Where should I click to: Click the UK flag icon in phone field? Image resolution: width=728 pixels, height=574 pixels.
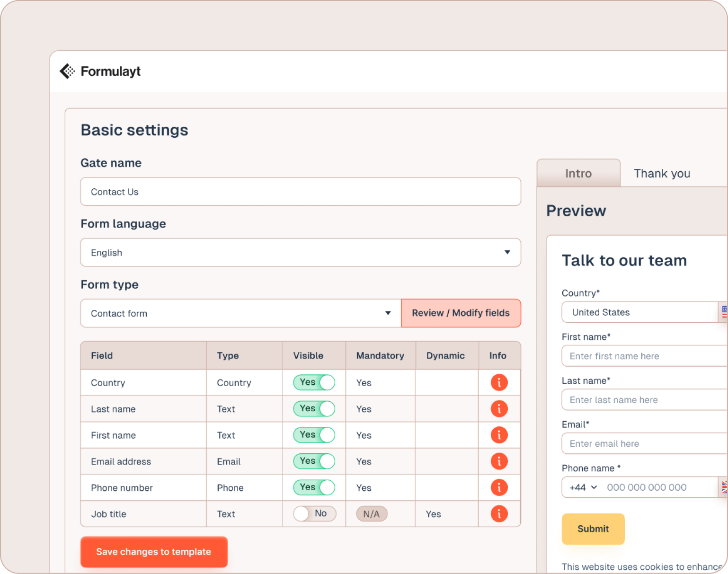click(724, 487)
